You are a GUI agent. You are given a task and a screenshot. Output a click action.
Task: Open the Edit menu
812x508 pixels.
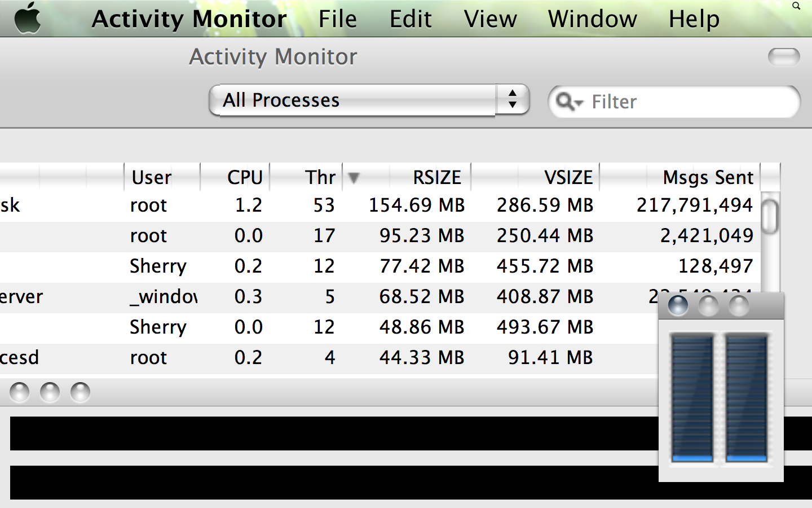tap(411, 19)
